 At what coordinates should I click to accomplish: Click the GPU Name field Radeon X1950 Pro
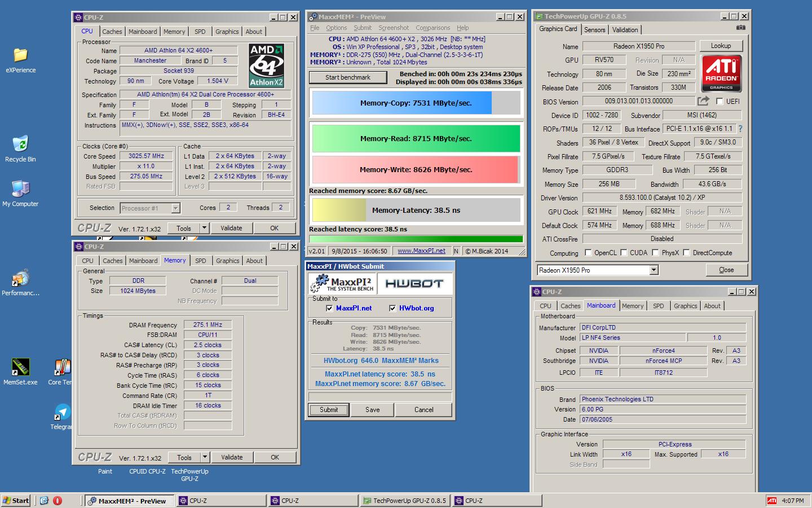click(638, 46)
